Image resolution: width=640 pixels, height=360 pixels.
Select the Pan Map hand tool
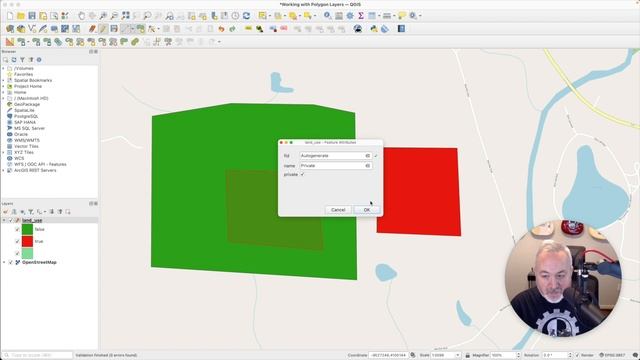pyautogui.click(x=81, y=16)
